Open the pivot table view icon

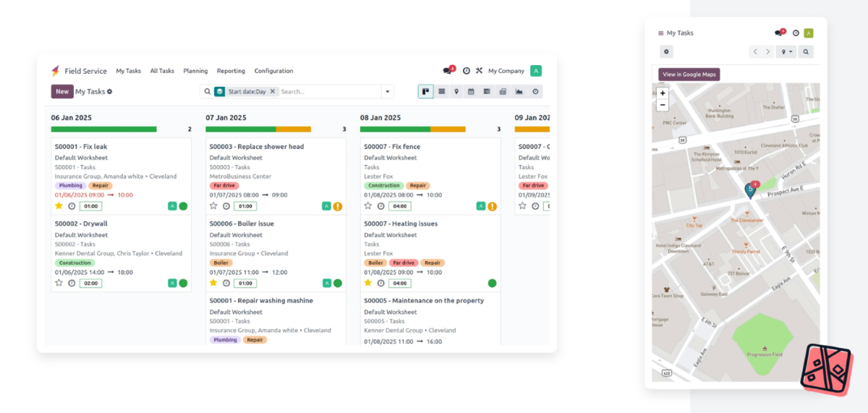503,92
